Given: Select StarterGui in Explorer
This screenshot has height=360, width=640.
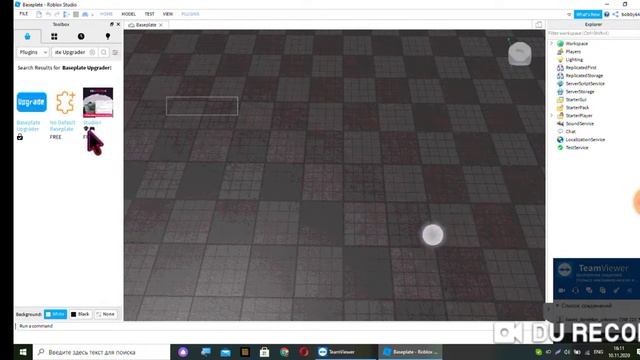Looking at the screenshot, I should click(576, 100).
